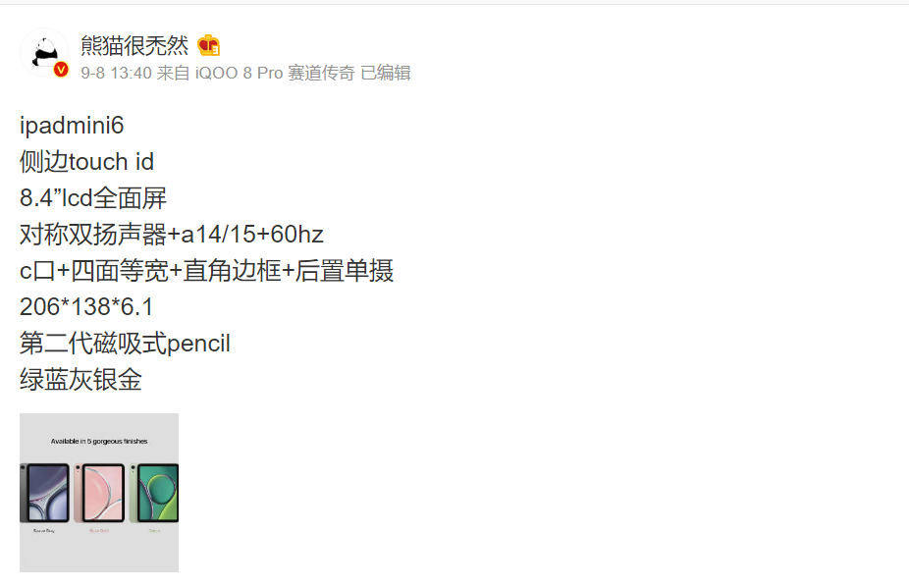Open the iQOO 8 Pro 赛道传奇 source link
The width and height of the screenshot is (909, 588).
[275, 73]
